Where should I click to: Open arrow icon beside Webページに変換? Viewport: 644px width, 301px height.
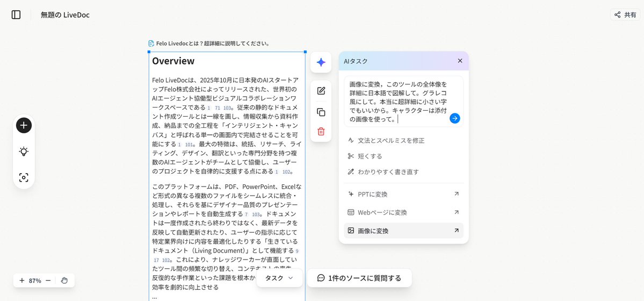coord(457,213)
